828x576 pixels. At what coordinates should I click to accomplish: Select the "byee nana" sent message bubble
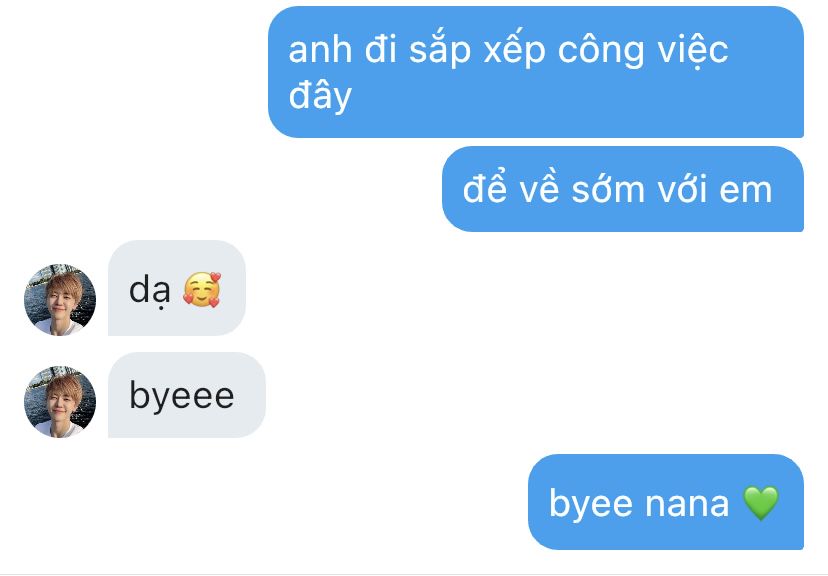point(666,502)
